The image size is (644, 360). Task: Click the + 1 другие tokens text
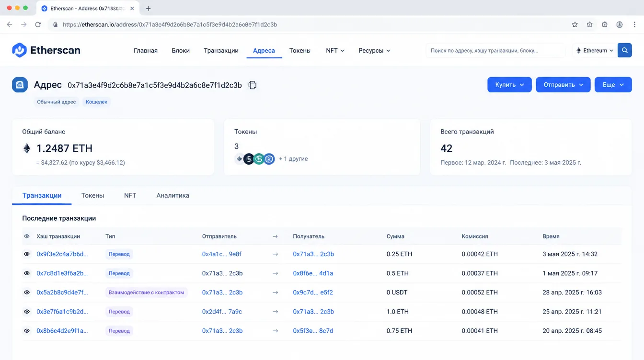(x=293, y=159)
